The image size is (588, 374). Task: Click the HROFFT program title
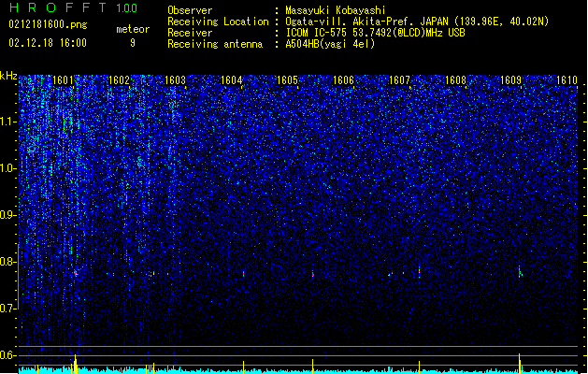pyautogui.click(x=58, y=7)
